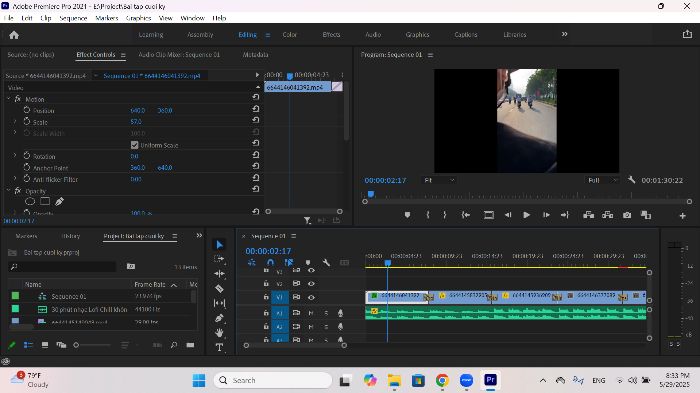Reset Scale parameter
The height and width of the screenshot is (393, 700).
click(255, 120)
